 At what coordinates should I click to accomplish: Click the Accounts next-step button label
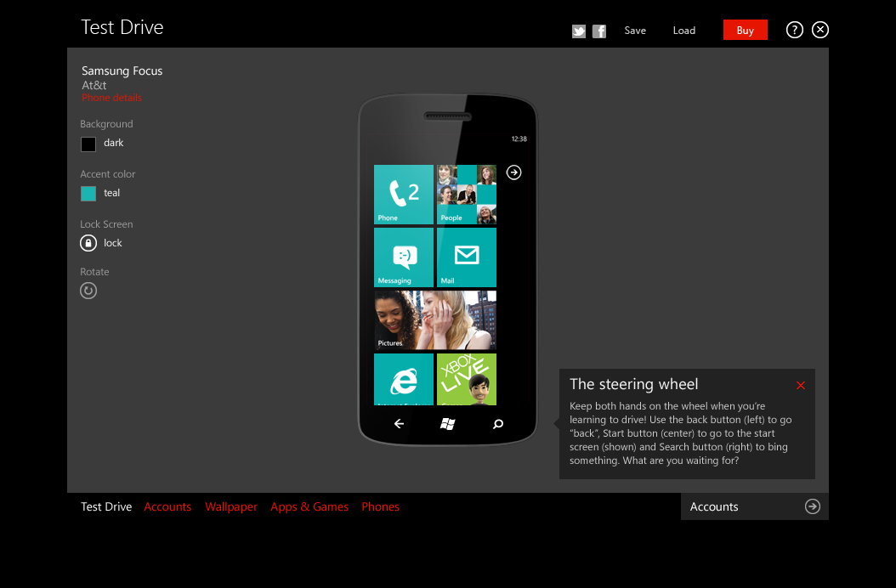(x=714, y=507)
